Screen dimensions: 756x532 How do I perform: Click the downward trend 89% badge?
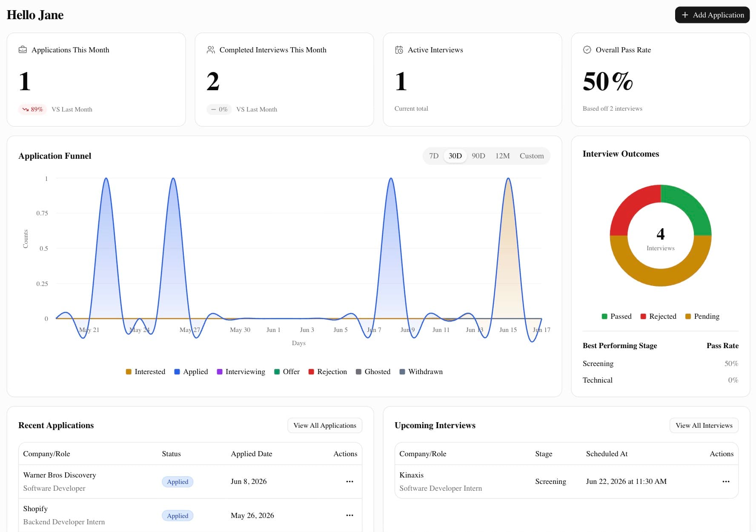pyautogui.click(x=32, y=109)
